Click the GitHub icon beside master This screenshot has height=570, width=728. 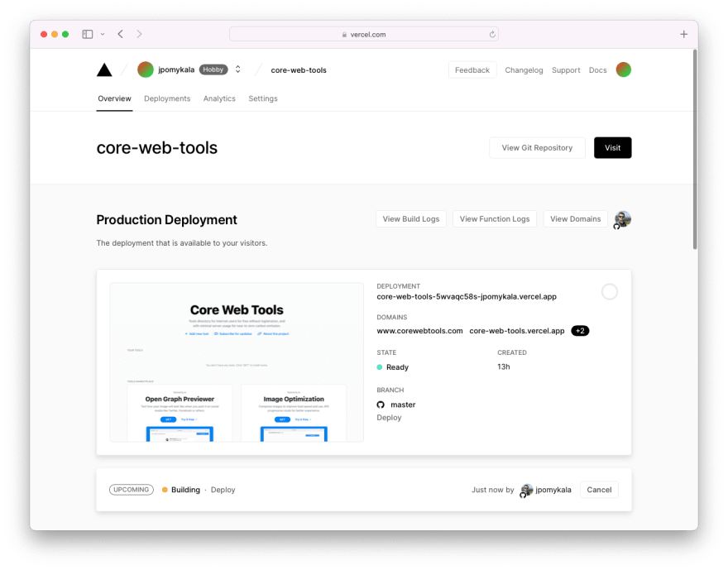click(x=381, y=405)
